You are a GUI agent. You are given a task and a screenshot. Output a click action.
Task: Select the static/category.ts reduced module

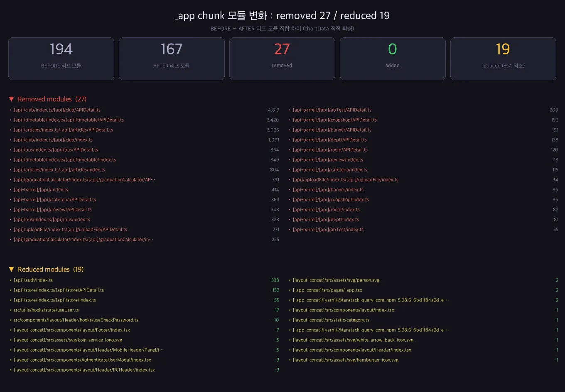coord(423,320)
